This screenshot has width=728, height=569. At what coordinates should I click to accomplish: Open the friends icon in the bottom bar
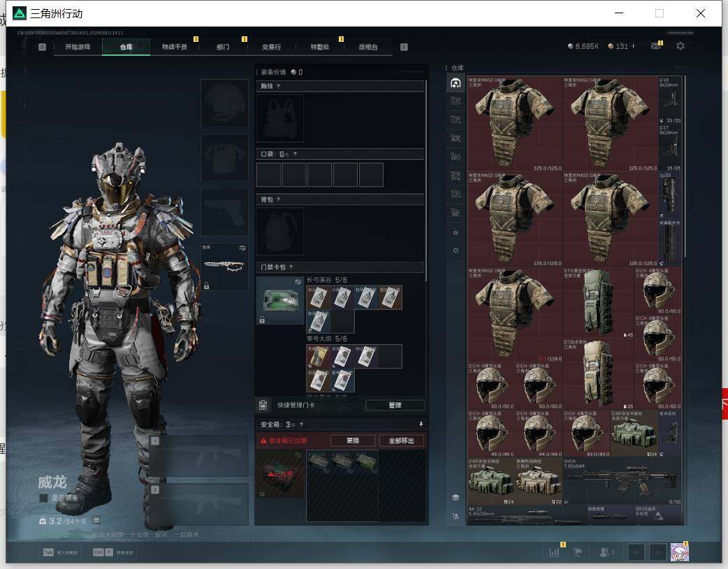[605, 552]
